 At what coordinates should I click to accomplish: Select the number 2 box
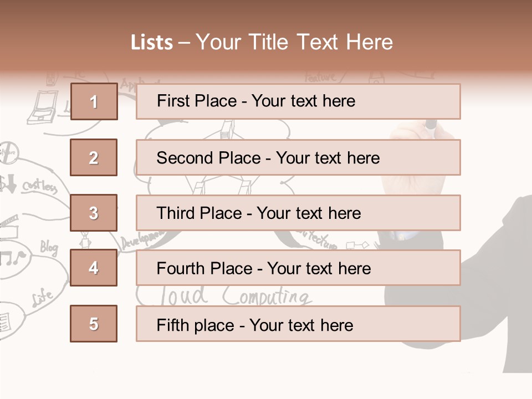[94, 157]
